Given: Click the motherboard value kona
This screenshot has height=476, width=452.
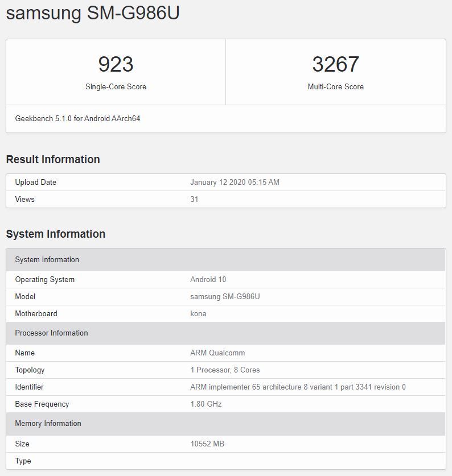Looking at the screenshot, I should pyautogui.click(x=198, y=314).
